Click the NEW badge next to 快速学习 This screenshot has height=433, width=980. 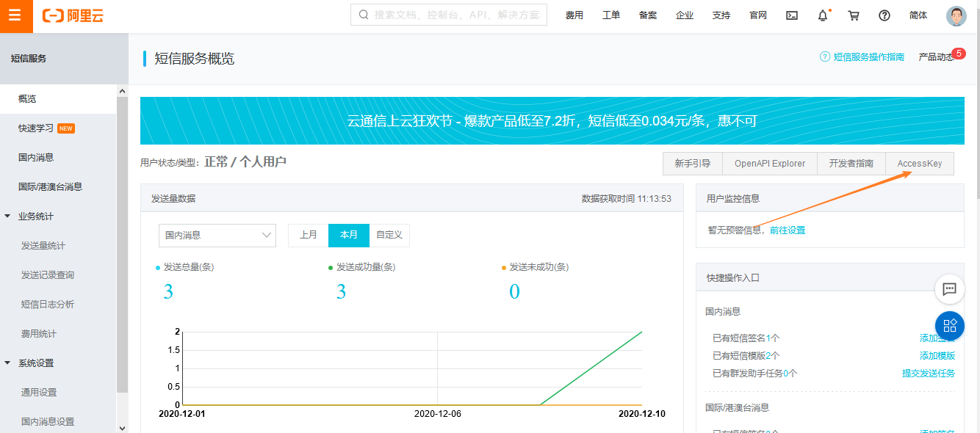tap(66, 128)
